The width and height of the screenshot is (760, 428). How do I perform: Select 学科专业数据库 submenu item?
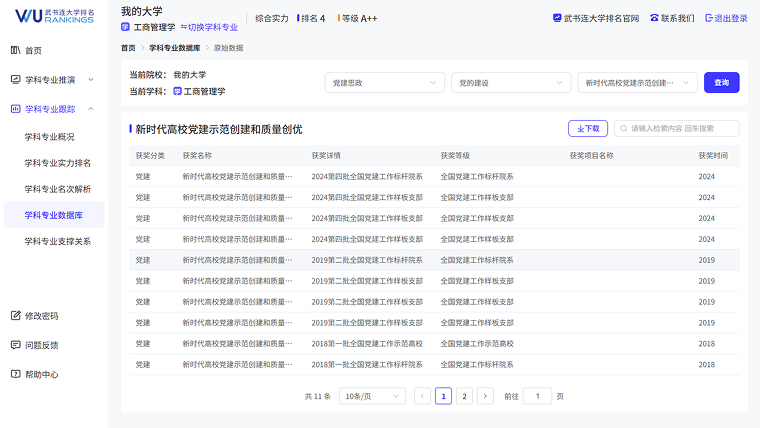point(54,215)
